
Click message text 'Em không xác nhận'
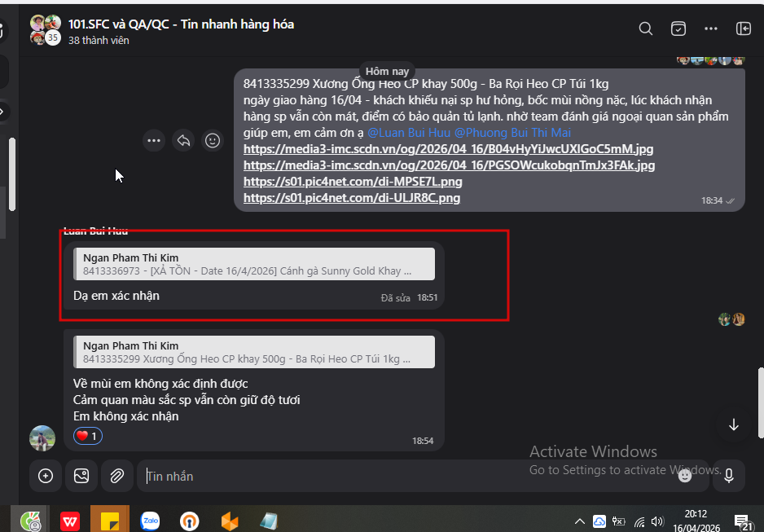(x=125, y=416)
